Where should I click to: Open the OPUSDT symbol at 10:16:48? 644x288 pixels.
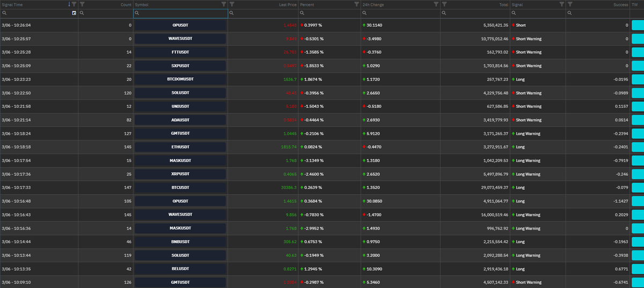(180, 201)
